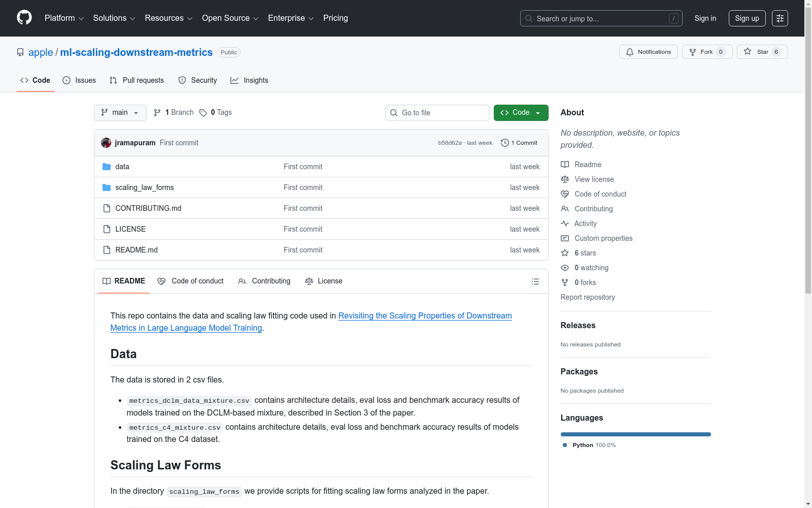The width and height of the screenshot is (812, 508).
Task: Open the Packages heading link
Action: click(x=579, y=372)
